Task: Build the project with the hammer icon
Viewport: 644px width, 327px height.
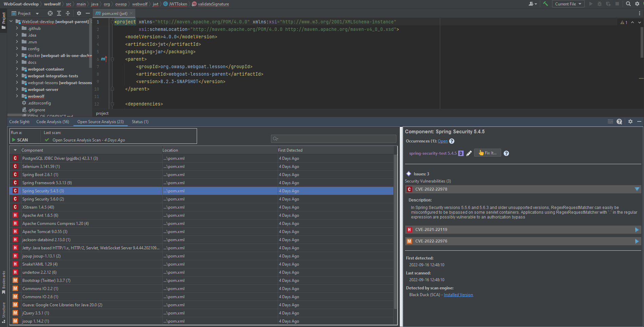Action: coord(545,4)
